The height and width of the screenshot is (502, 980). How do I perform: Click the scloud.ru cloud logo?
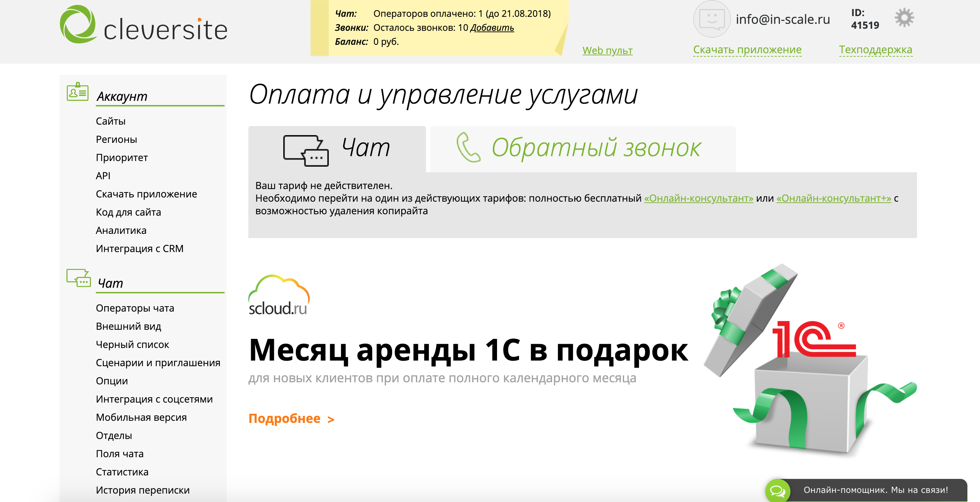279,295
